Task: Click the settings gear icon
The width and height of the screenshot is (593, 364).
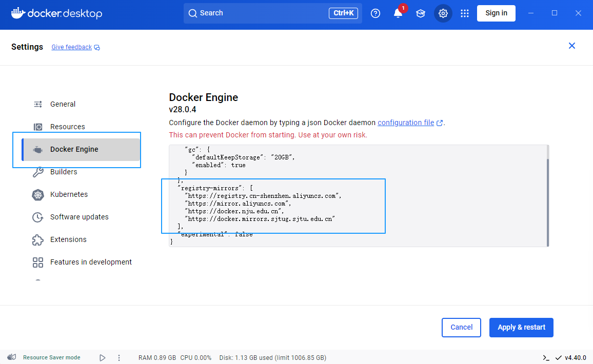Action: tap(443, 14)
